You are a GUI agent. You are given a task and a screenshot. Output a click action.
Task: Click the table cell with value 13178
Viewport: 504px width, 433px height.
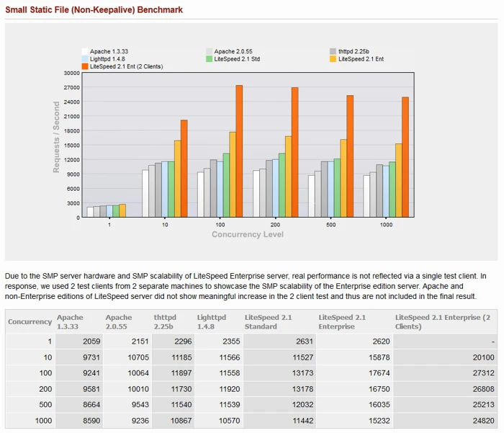click(x=279, y=389)
